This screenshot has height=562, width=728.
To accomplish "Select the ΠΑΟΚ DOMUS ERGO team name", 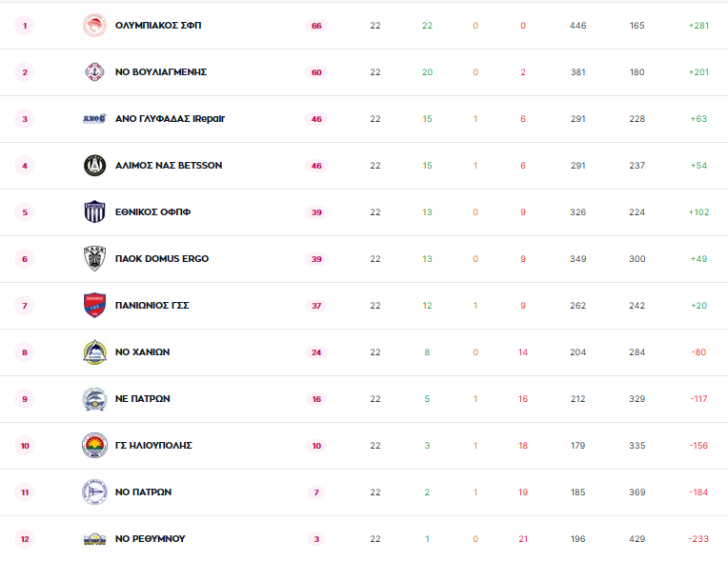I will click(162, 259).
